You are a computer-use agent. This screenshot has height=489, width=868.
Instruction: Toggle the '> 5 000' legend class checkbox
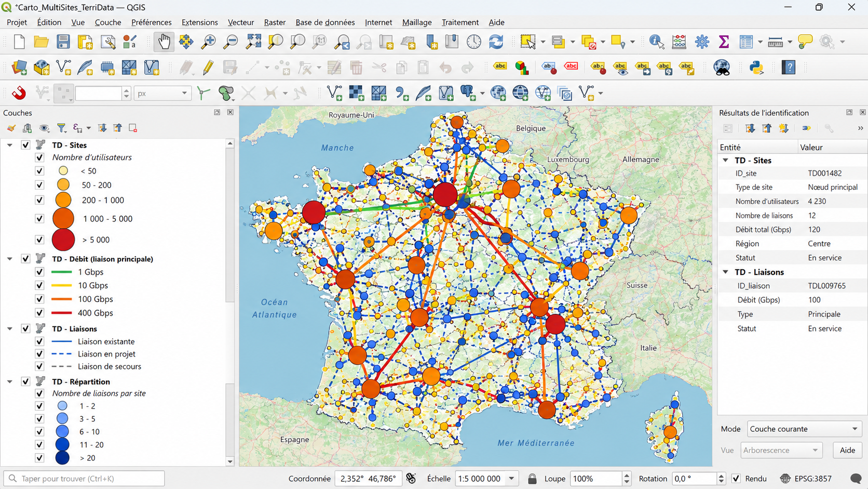39,240
